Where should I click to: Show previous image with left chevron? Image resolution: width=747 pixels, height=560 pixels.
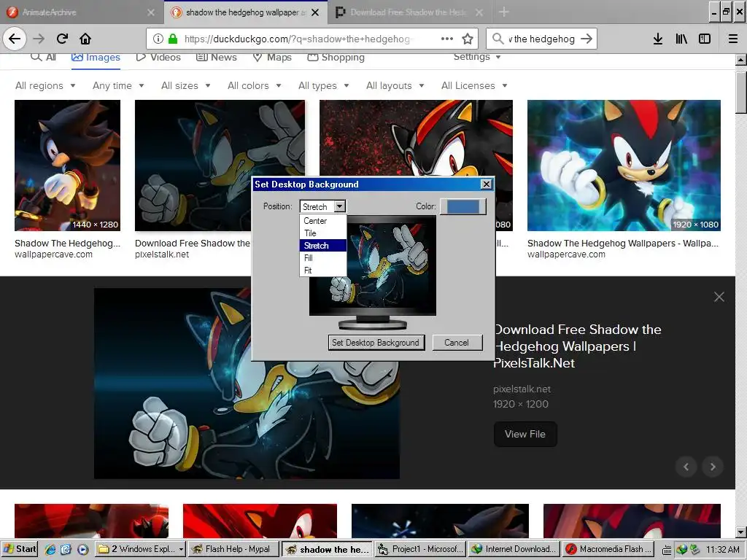tap(686, 467)
